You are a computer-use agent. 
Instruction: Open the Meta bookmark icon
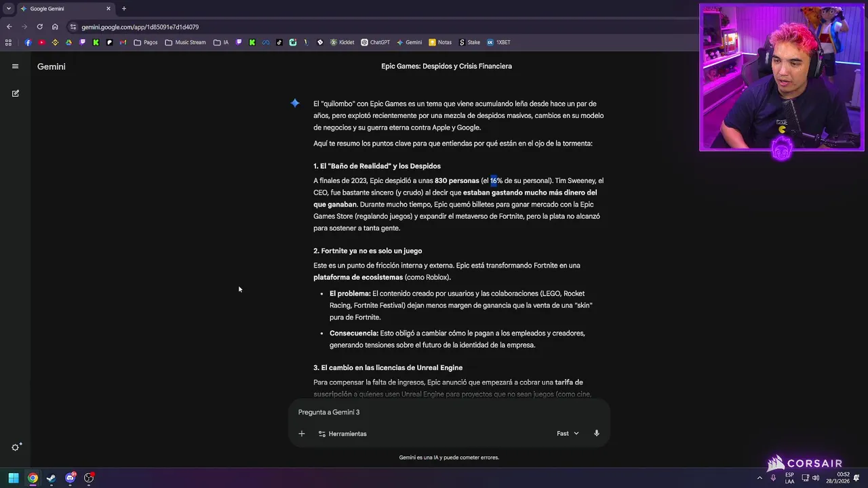click(266, 42)
